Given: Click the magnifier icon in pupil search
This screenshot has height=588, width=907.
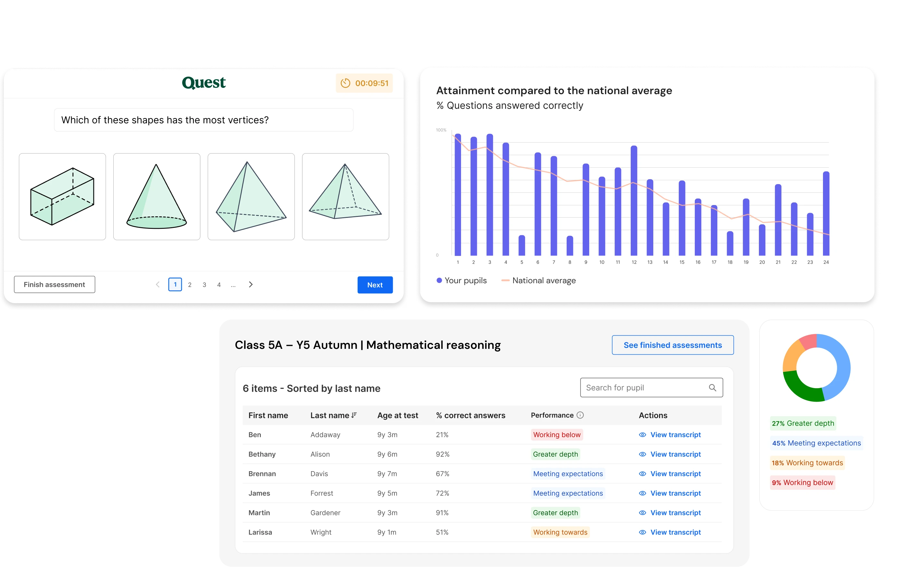Looking at the screenshot, I should click(x=712, y=387).
